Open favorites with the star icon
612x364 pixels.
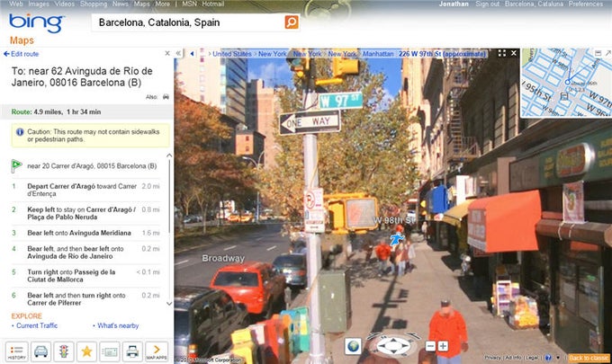click(x=86, y=351)
